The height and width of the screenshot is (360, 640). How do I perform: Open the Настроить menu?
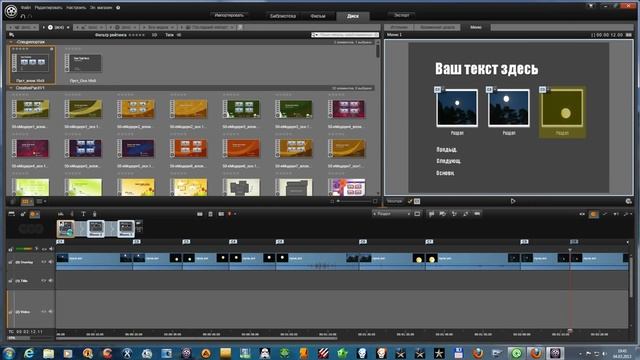[x=76, y=7]
